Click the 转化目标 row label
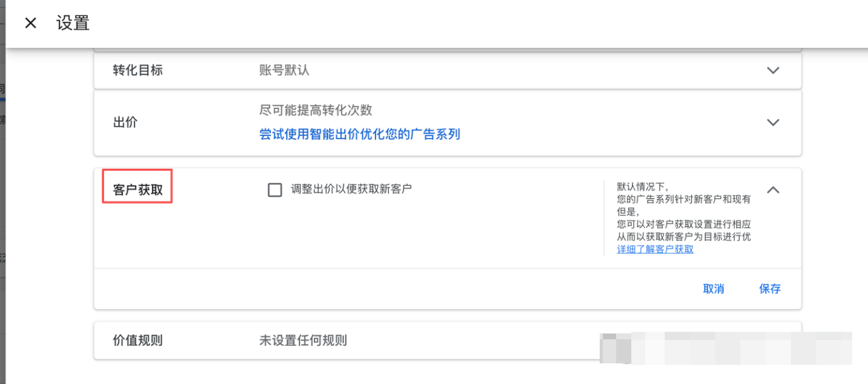The image size is (868, 384). (x=136, y=71)
